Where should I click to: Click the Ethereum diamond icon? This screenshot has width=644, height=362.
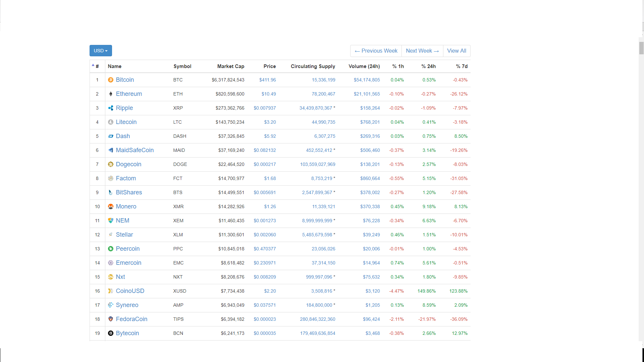[111, 94]
